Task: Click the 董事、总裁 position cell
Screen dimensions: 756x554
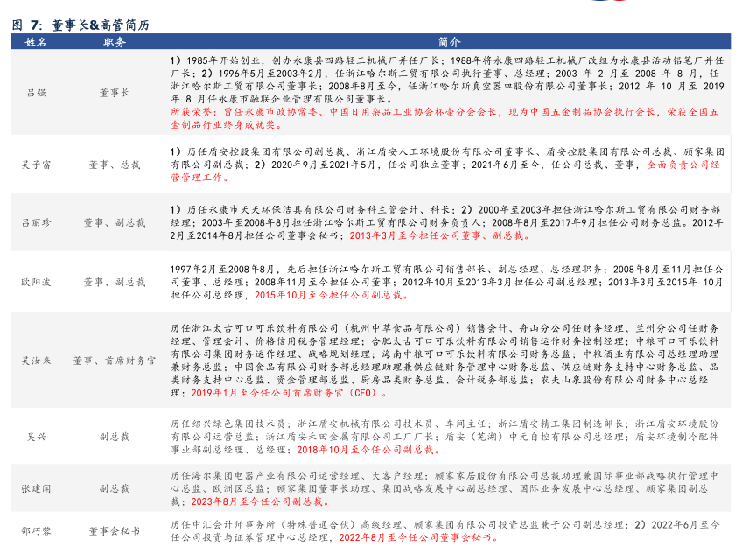Action: coord(115,164)
